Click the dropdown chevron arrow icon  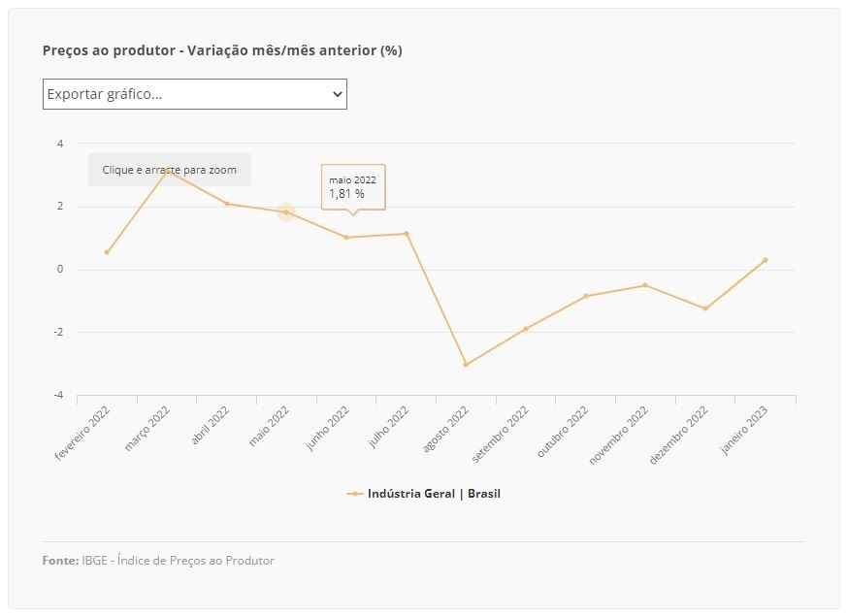(338, 94)
